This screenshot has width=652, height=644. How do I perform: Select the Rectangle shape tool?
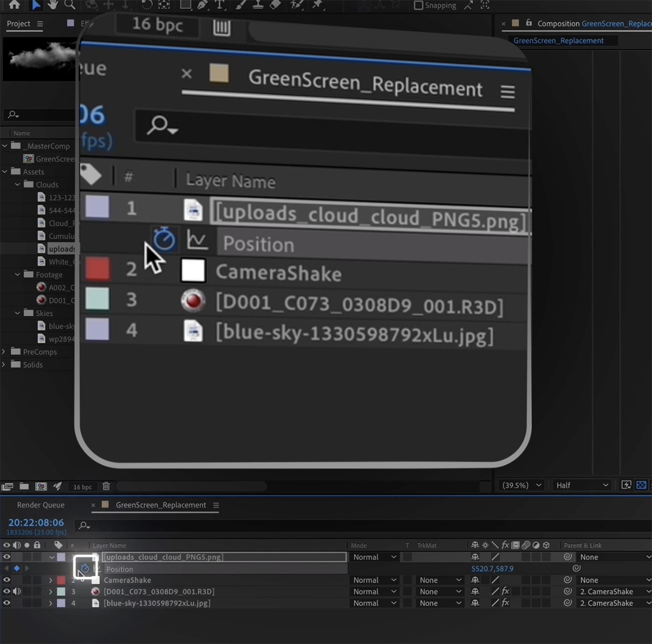185,5
